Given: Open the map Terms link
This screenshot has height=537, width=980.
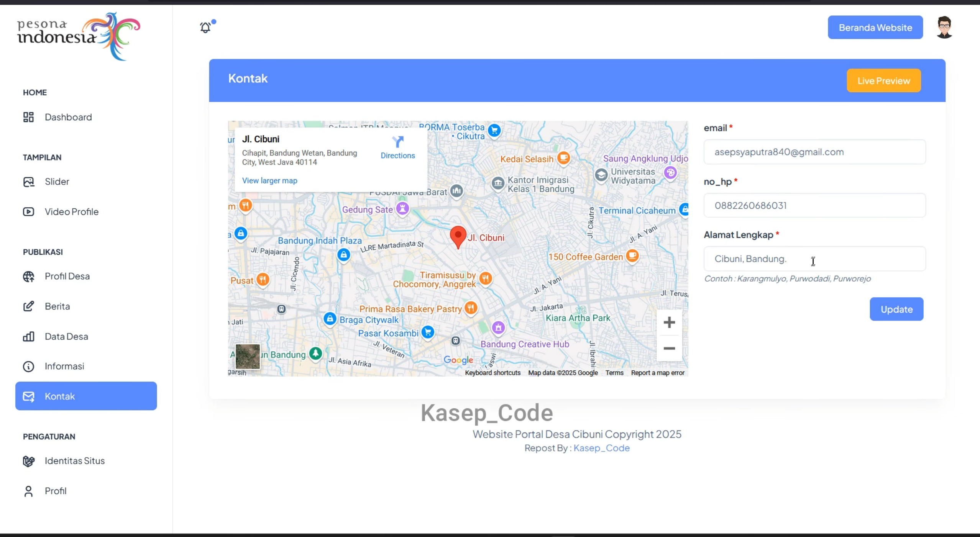Looking at the screenshot, I should pyautogui.click(x=614, y=373).
